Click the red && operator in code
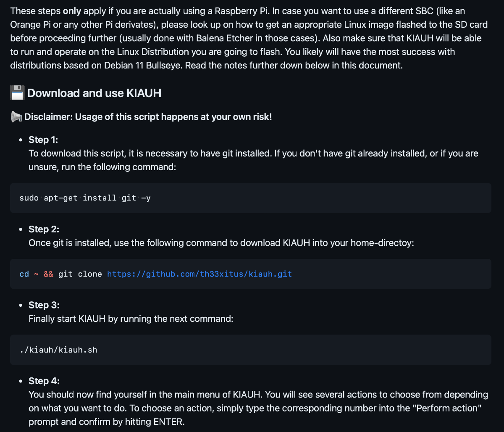This screenshot has width=504, height=432. pyautogui.click(x=48, y=274)
